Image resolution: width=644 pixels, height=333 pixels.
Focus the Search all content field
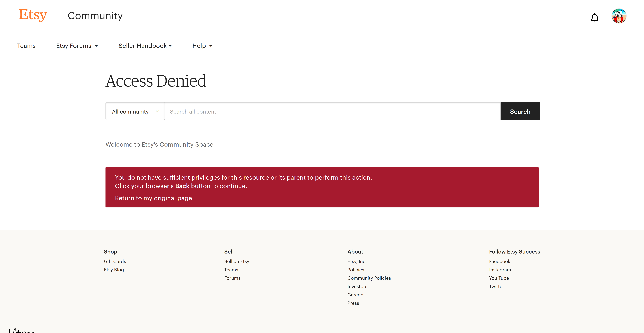point(332,111)
